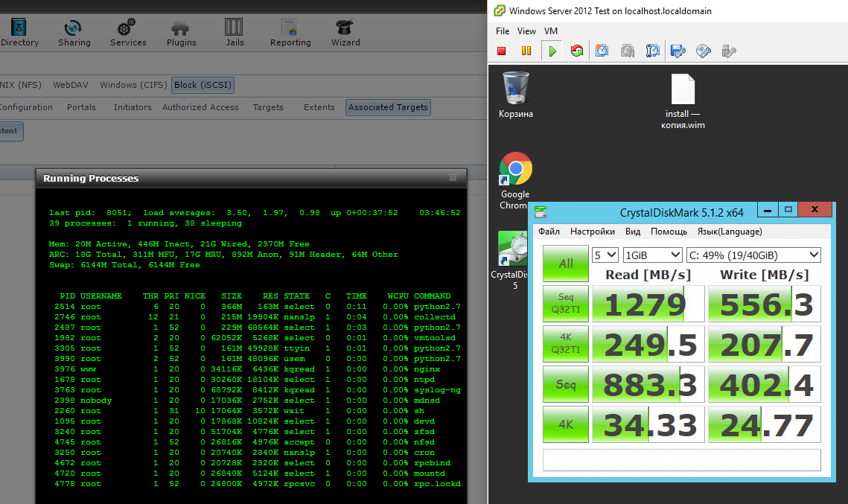
Task: Click the empty comment field in CrystalDiskMark
Action: click(681, 459)
